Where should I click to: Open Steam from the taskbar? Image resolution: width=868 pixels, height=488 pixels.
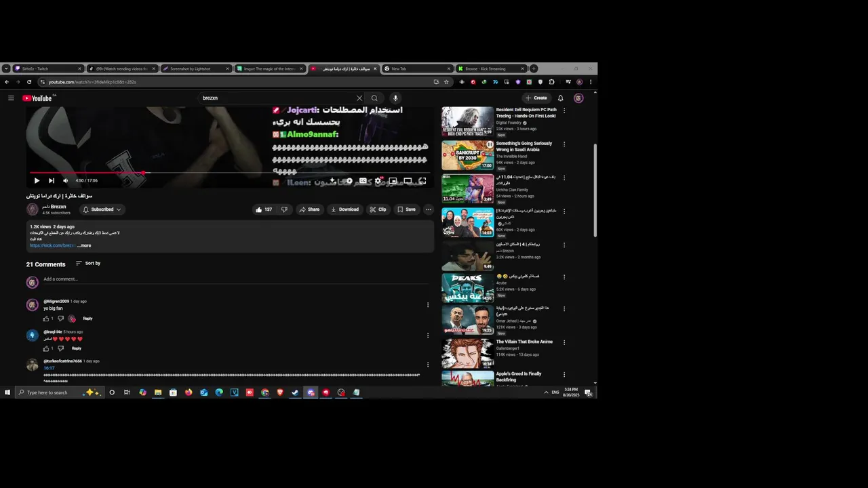295,392
